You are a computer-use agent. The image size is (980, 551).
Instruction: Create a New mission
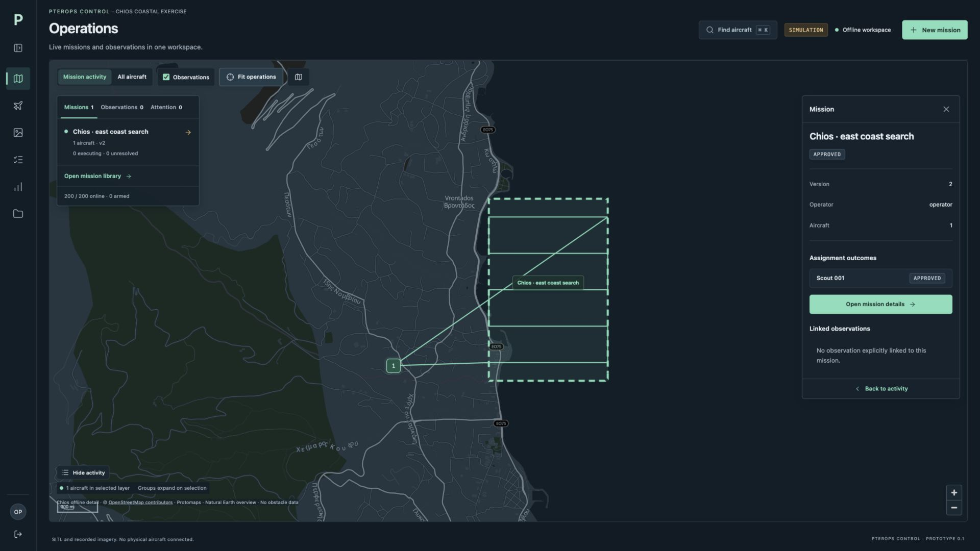(x=935, y=30)
